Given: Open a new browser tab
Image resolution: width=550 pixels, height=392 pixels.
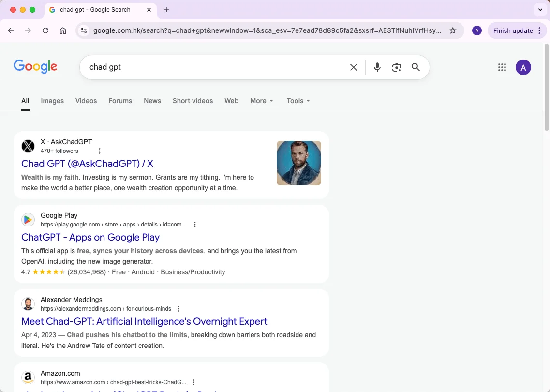Looking at the screenshot, I should coord(166,10).
